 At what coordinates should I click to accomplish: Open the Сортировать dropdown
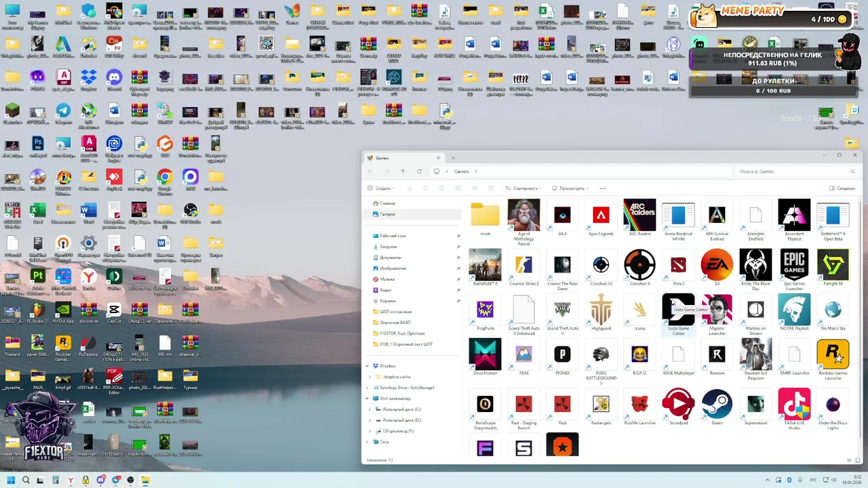click(524, 188)
